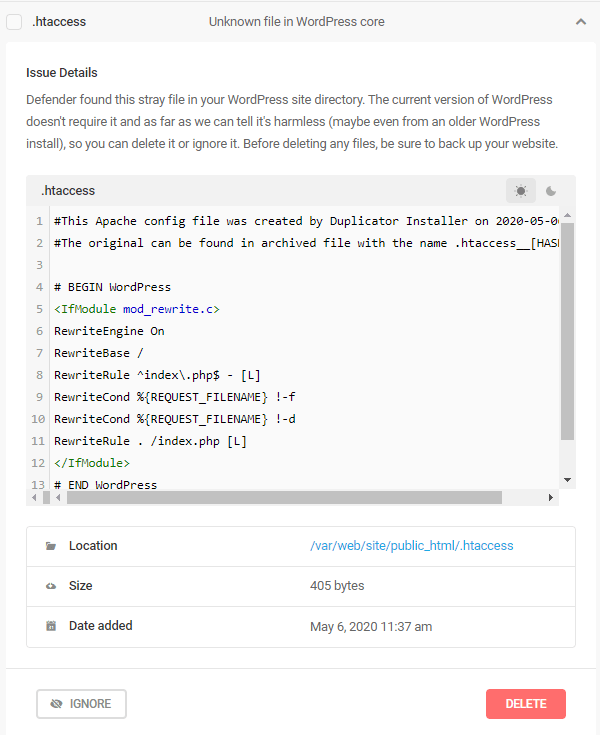The width and height of the screenshot is (600, 735).
Task: Click the crossed-eye icon in the IGNORE button
Action: point(56,704)
